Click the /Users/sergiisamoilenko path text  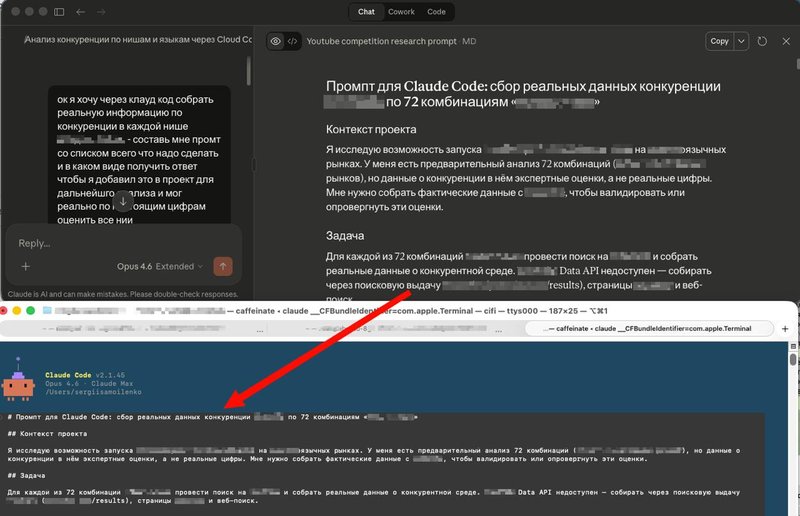click(x=93, y=392)
